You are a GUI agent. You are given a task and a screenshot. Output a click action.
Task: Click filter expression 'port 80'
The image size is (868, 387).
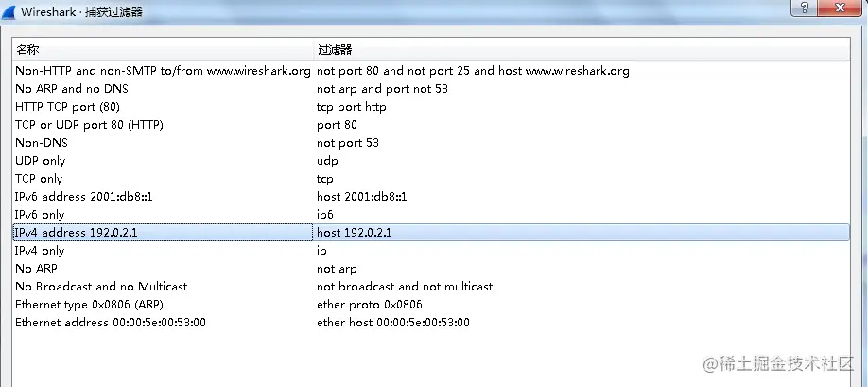click(x=337, y=125)
